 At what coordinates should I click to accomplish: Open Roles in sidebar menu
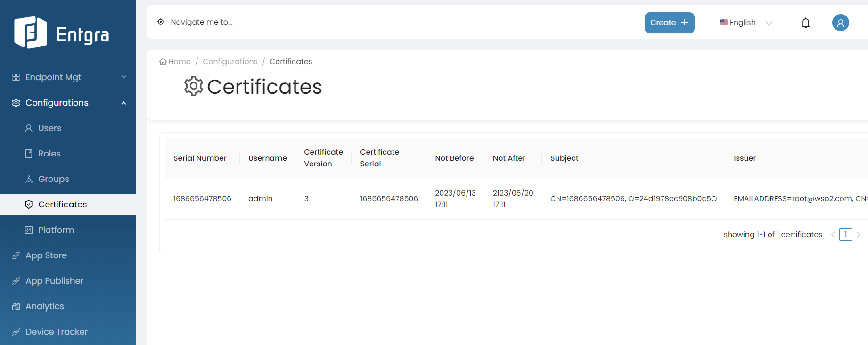click(x=68, y=154)
